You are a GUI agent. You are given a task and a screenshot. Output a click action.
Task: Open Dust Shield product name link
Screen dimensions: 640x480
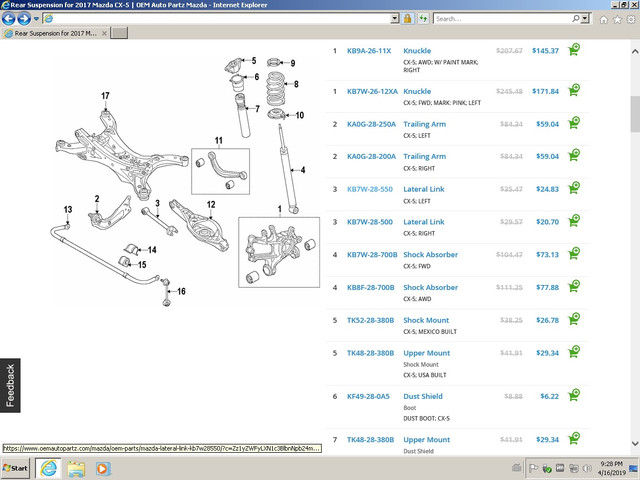point(423,396)
